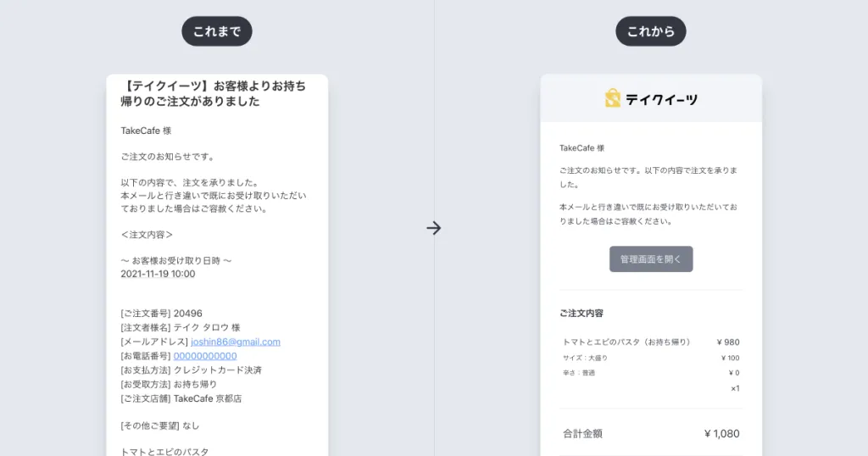This screenshot has height=456, width=868.
Task: Click the 00000000000 phone number link
Action: pos(205,356)
